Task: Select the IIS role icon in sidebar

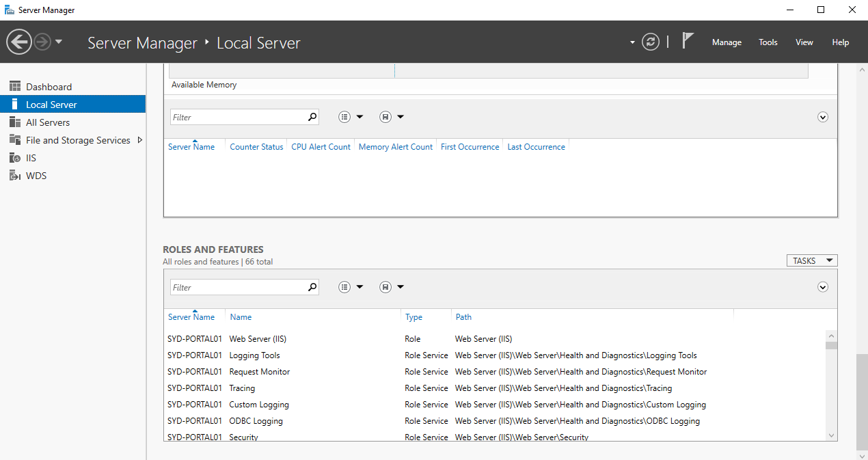Action: click(15, 158)
